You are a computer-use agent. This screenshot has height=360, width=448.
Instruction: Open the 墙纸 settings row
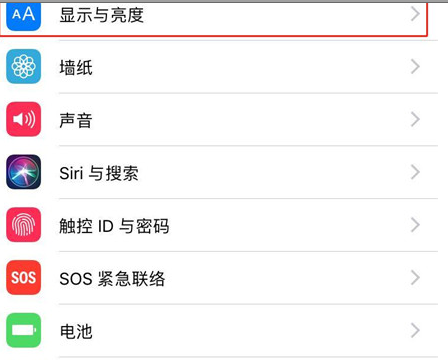coord(222,67)
